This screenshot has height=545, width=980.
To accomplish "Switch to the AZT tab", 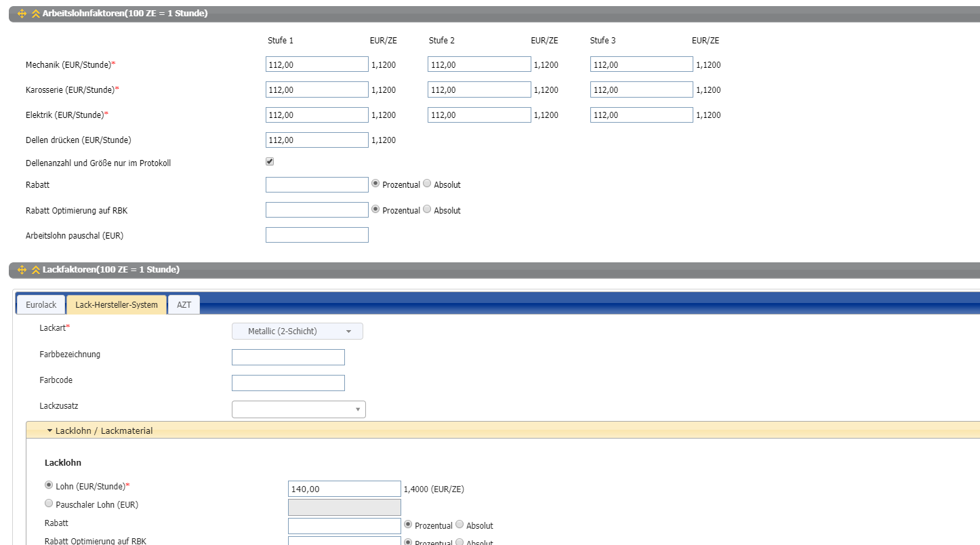I will click(x=184, y=305).
